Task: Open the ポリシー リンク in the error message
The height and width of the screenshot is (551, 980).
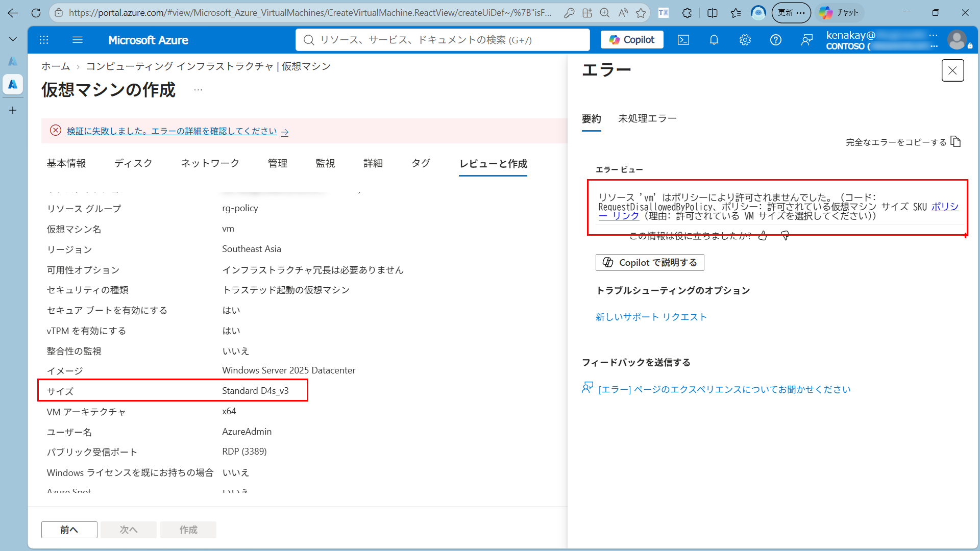Action: coord(945,207)
